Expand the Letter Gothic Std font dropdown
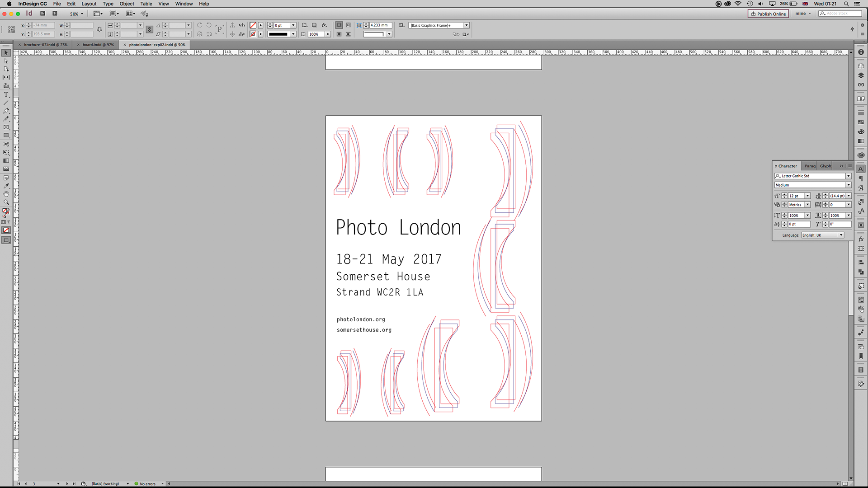868x488 pixels. (x=848, y=176)
